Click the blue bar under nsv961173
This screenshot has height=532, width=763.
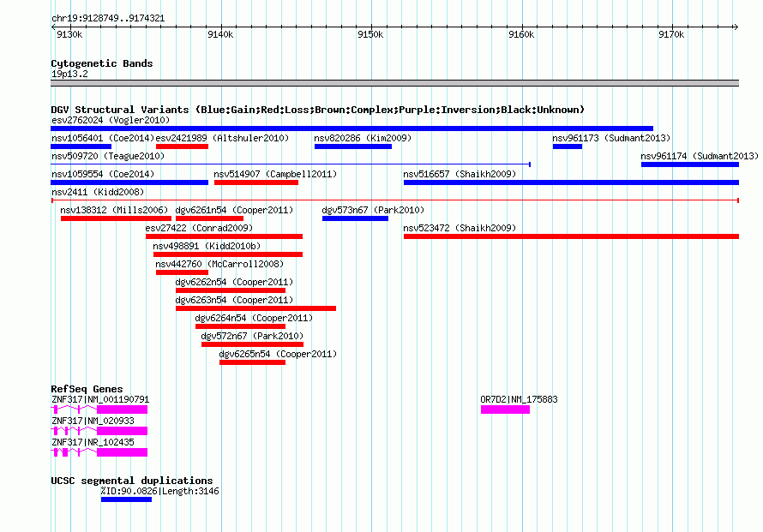point(568,146)
